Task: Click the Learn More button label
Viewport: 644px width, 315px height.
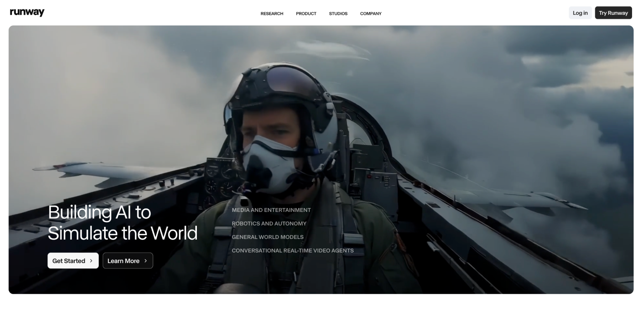Action: (123, 261)
